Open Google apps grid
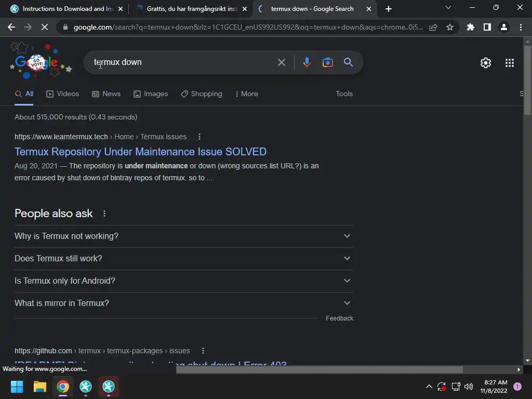532x399 pixels. click(510, 63)
